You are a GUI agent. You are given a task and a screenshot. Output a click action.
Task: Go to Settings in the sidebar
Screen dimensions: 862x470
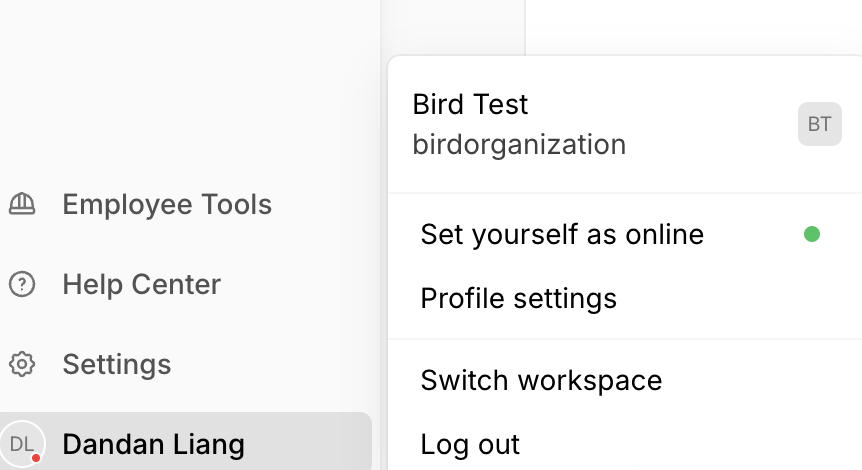tap(116, 364)
